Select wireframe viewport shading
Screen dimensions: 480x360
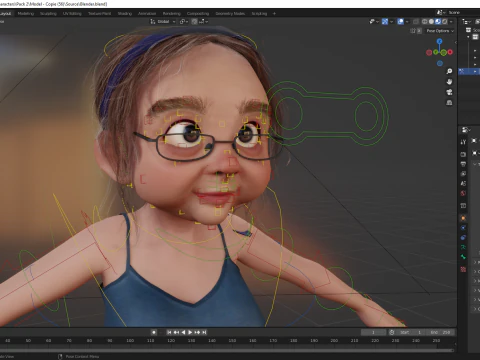pyautogui.click(x=425, y=22)
